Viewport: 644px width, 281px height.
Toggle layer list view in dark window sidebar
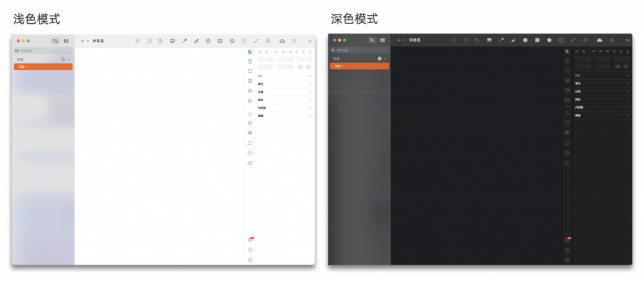point(372,40)
